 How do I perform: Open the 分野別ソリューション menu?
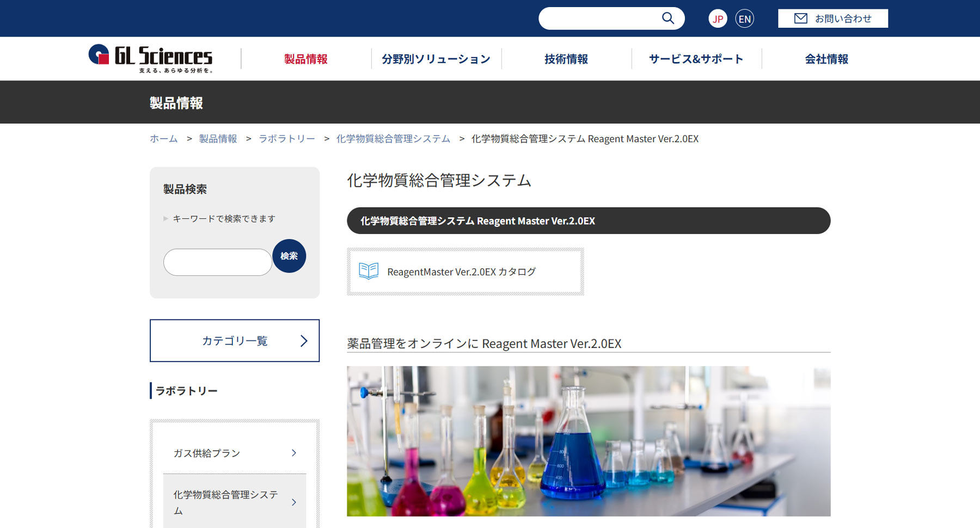click(436, 59)
